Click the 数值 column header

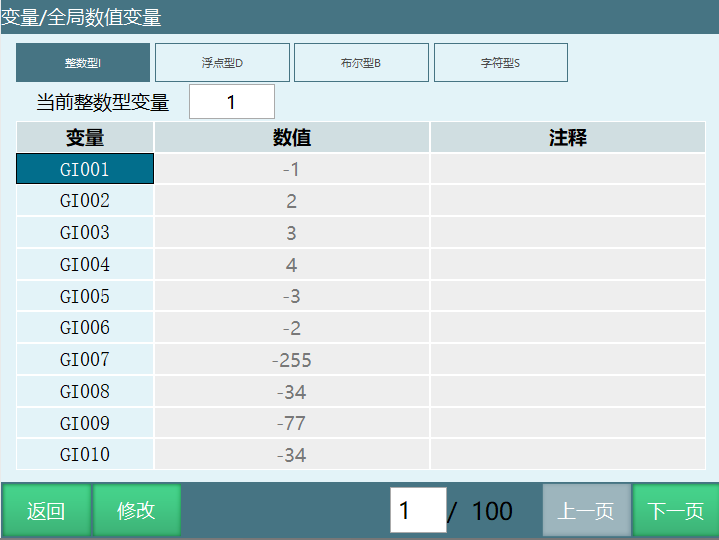pos(292,138)
